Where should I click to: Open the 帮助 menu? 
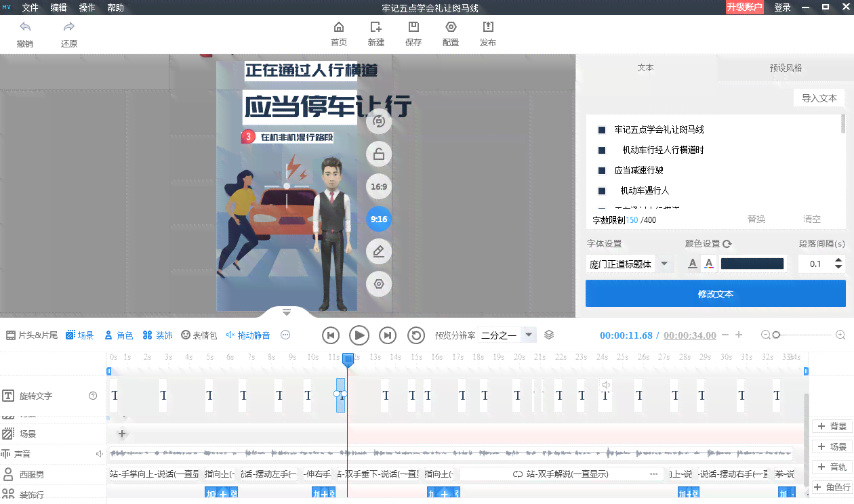click(x=116, y=7)
